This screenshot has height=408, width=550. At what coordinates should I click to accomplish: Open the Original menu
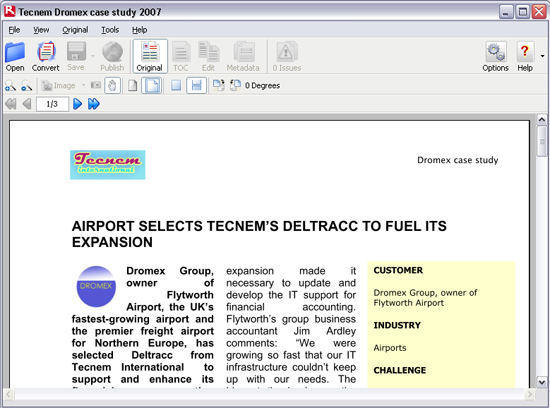click(x=75, y=30)
